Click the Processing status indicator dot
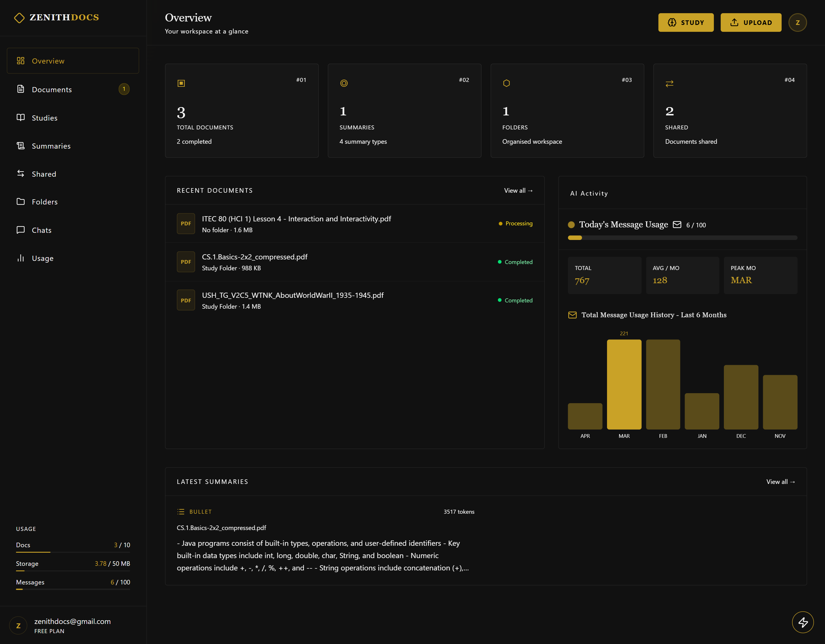Screen dimensions: 825x644 coord(500,223)
